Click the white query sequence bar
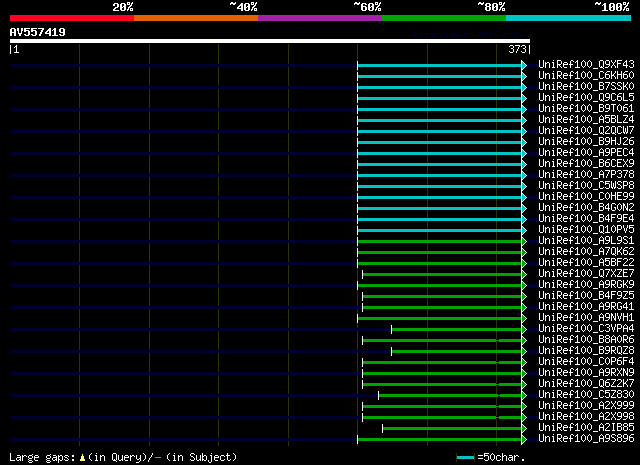The height and width of the screenshot is (465, 640). coord(270,41)
